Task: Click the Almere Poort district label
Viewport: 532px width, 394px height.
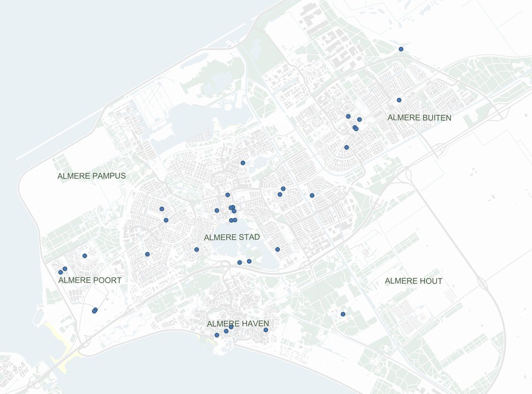Action: pyautogui.click(x=90, y=280)
